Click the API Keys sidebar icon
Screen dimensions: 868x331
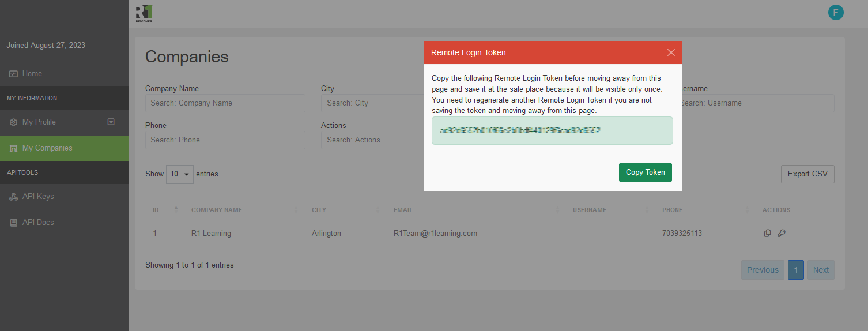(x=13, y=197)
